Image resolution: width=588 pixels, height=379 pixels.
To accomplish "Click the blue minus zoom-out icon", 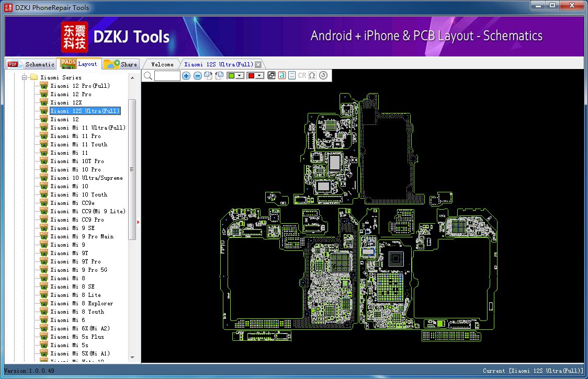I will pyautogui.click(x=197, y=76).
